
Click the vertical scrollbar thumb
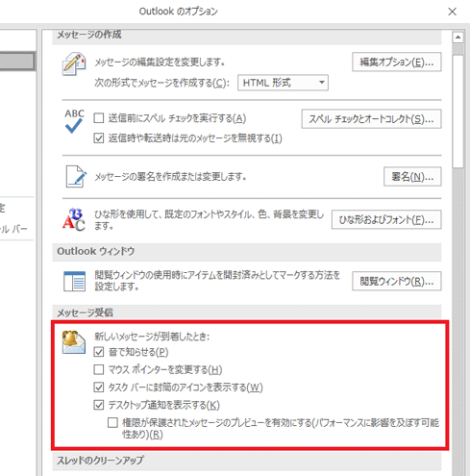458,112
